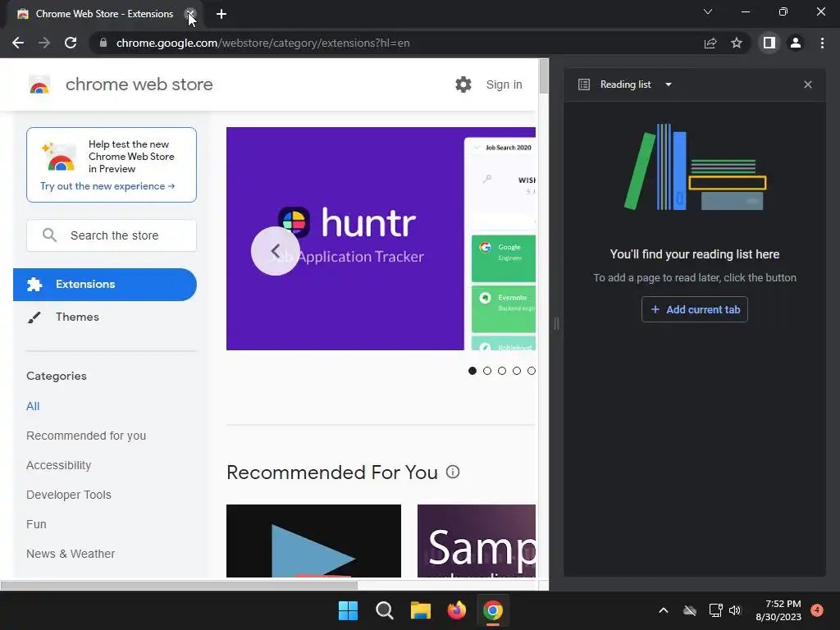Screen dimensions: 840x630
Task: Go back to the previous page
Action: click(x=18, y=43)
